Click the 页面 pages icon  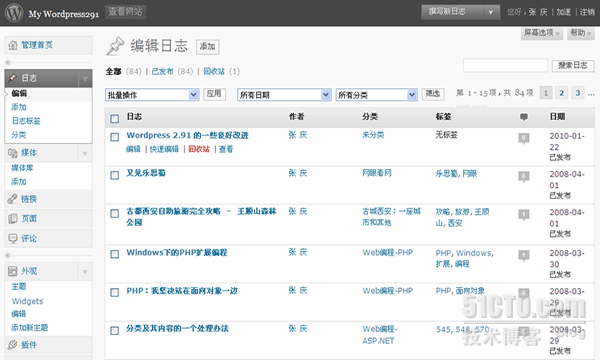click(x=13, y=218)
